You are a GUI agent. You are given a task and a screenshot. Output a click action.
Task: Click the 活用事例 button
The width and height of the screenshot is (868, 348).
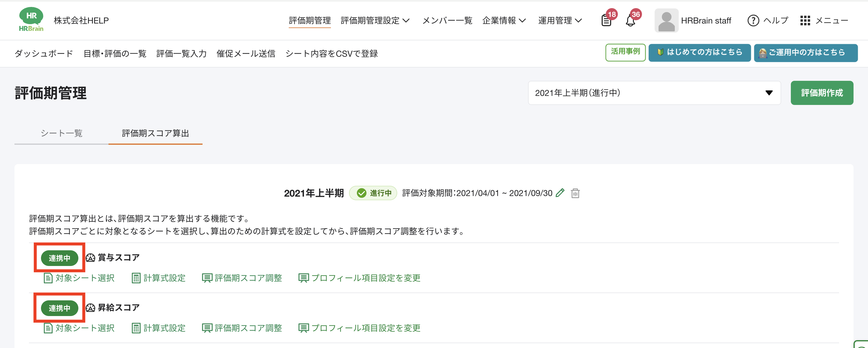(625, 52)
